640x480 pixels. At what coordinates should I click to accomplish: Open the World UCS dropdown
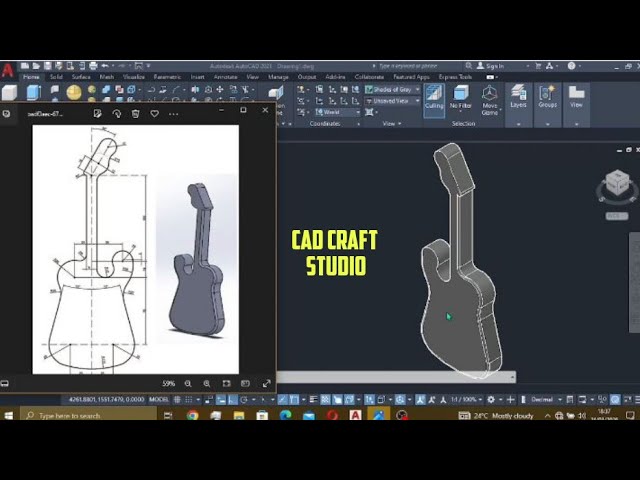point(337,112)
